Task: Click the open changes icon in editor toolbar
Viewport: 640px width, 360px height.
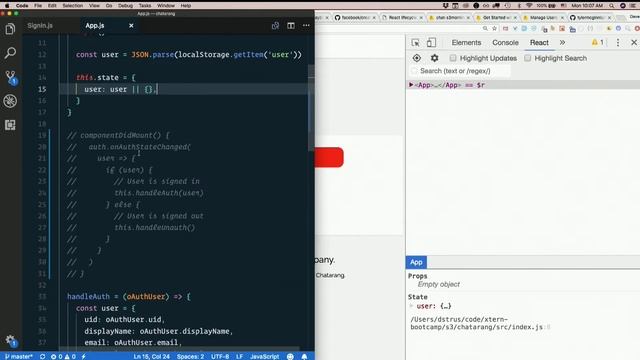Action: 276,26
